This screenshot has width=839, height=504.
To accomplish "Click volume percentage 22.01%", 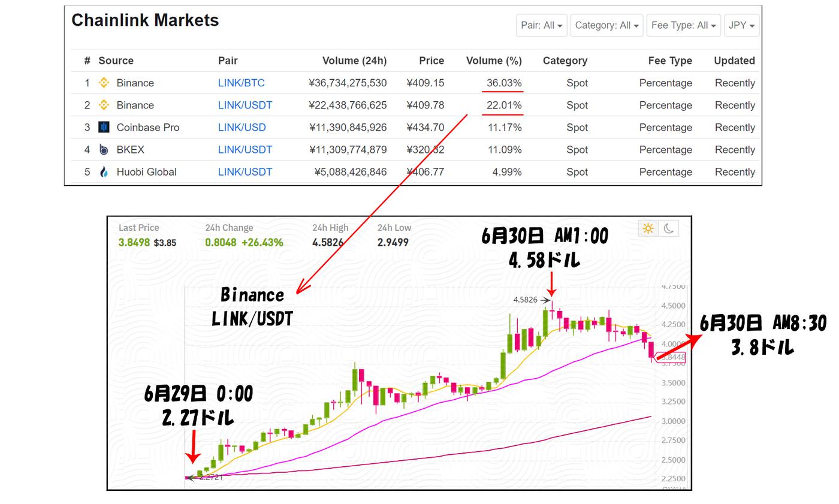I will tap(504, 105).
